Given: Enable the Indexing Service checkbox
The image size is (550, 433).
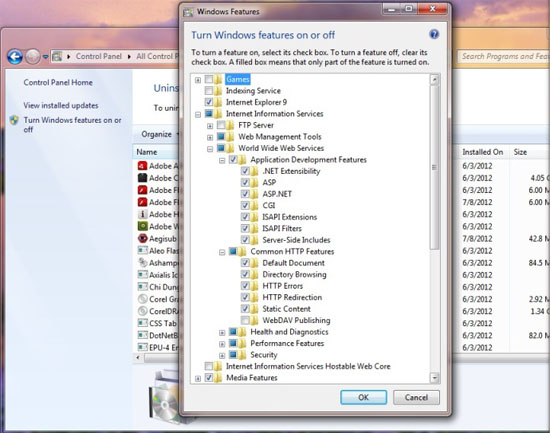Looking at the screenshot, I should pyautogui.click(x=209, y=91).
